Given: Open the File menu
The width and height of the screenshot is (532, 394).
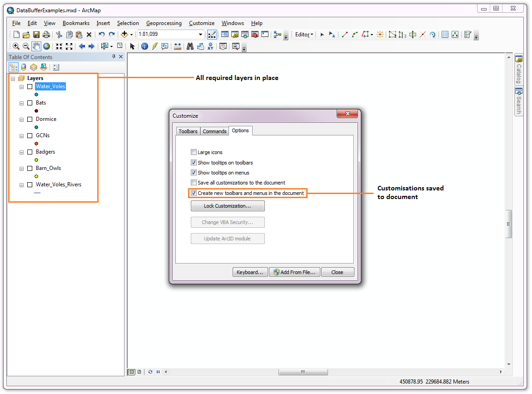Looking at the screenshot, I should 16,23.
